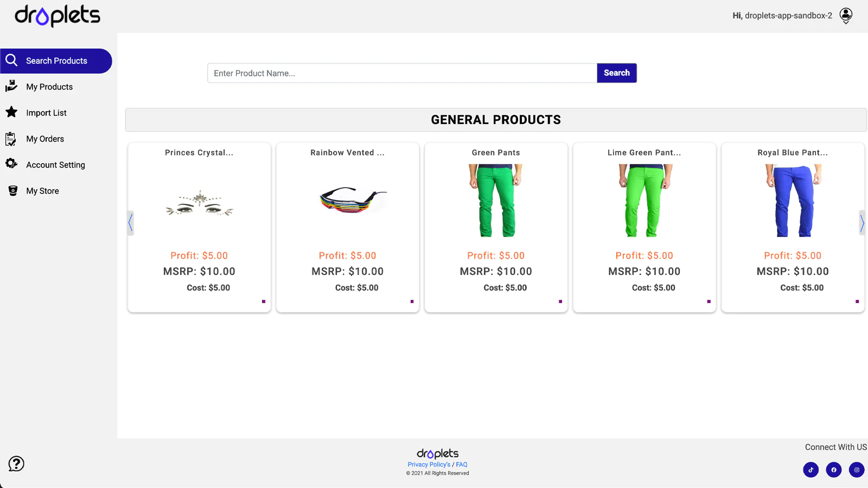
Task: Toggle purple square on Princes Crystal card
Action: [264, 301]
